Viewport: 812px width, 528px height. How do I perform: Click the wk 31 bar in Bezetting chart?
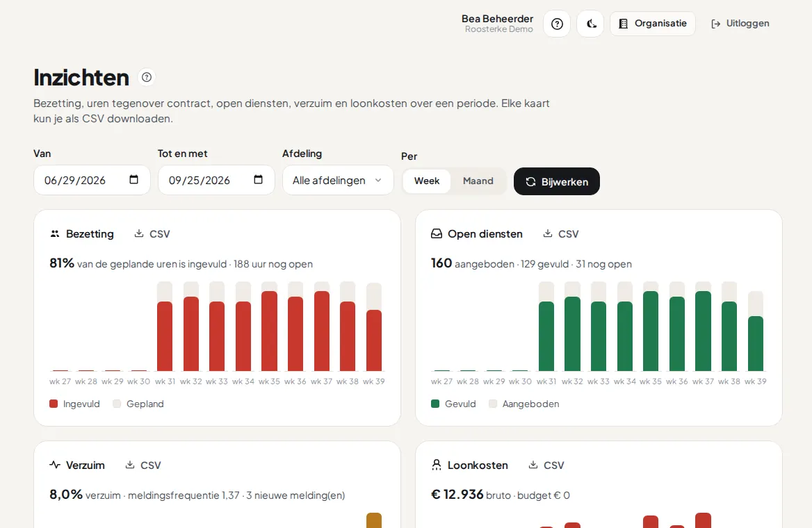coord(165,336)
